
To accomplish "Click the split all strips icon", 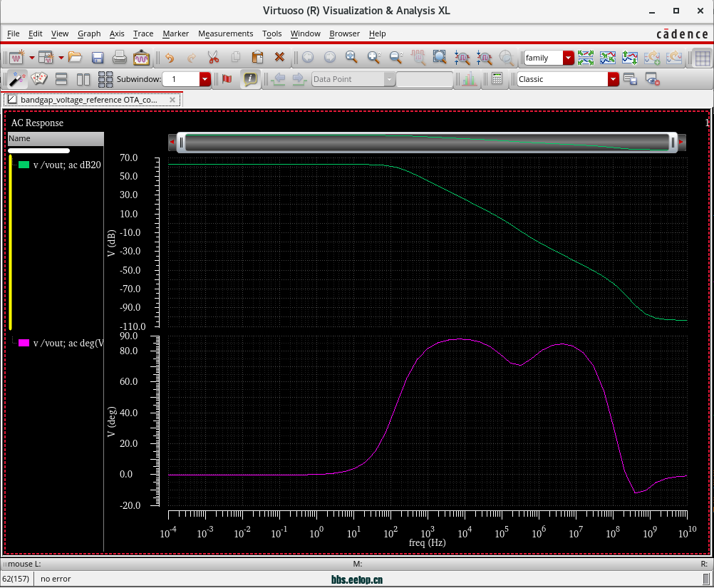I will tap(586, 58).
